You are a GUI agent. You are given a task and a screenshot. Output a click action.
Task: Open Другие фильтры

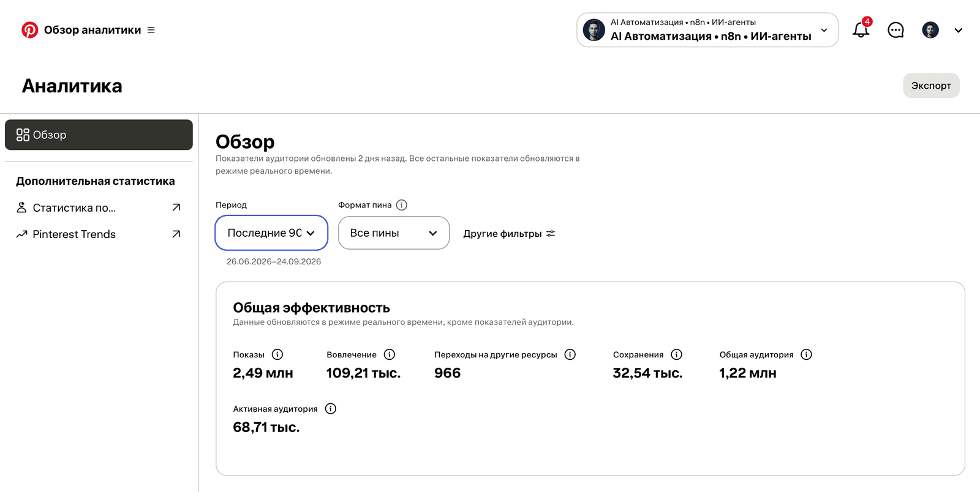(509, 234)
